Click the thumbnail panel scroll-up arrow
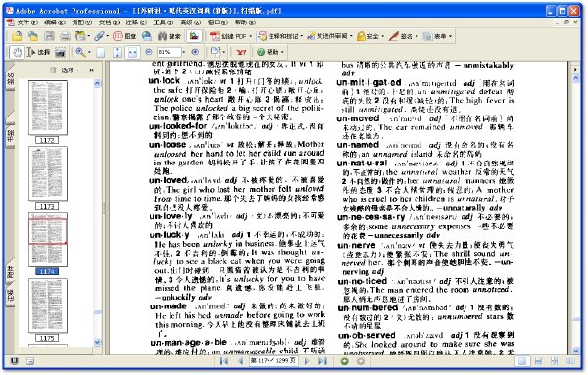This screenshot has width=588, height=375. [x=97, y=83]
